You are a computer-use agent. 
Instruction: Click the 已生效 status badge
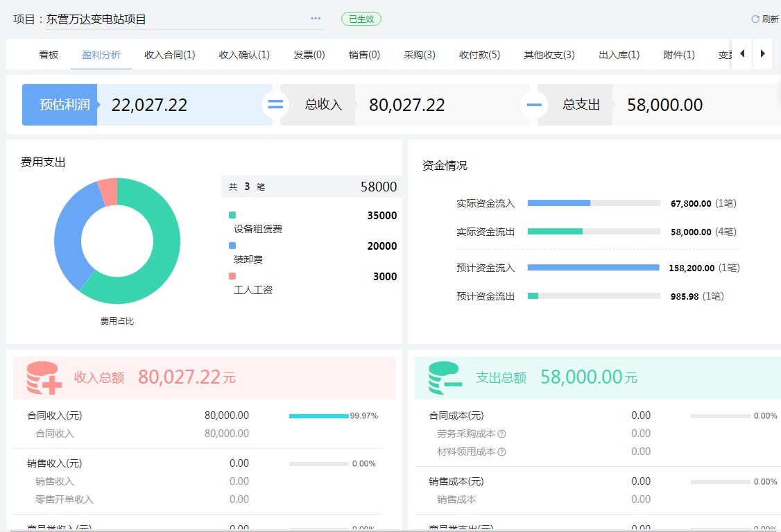point(361,19)
